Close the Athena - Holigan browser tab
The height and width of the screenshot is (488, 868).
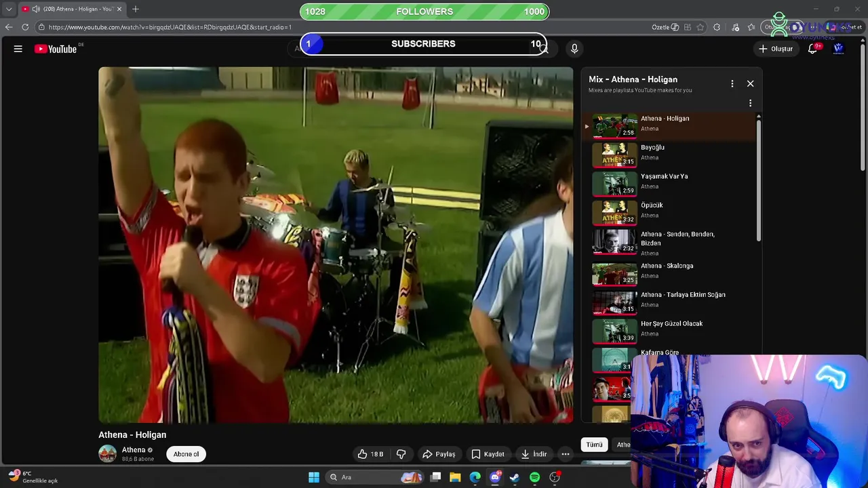119,9
